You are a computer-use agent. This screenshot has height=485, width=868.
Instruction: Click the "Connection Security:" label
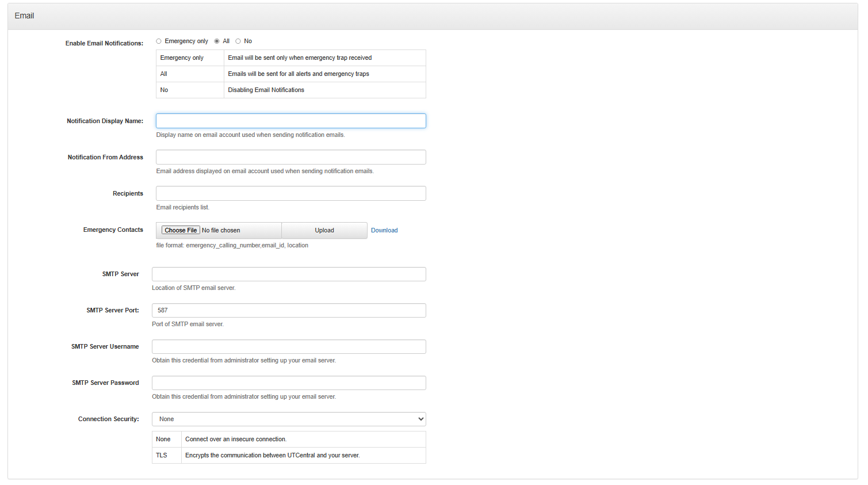[109, 419]
